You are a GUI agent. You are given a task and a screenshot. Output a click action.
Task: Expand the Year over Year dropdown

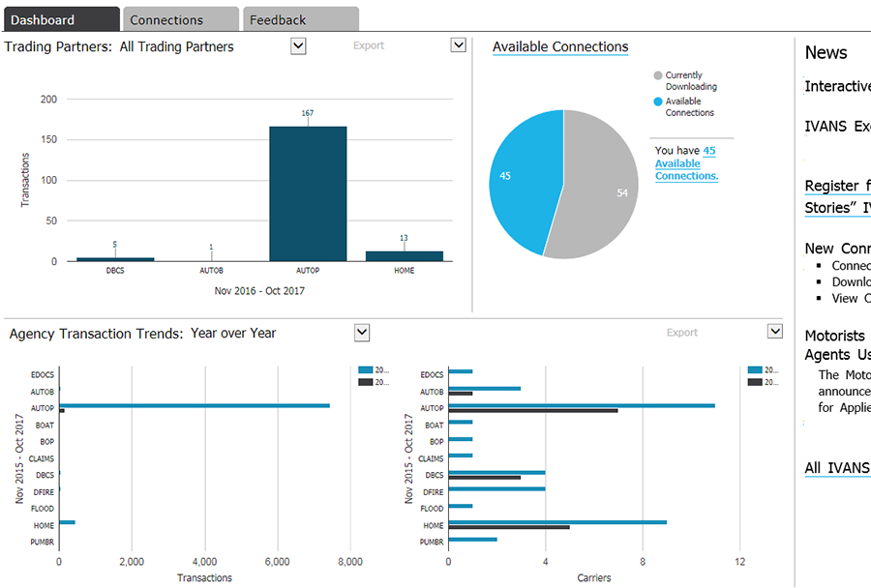(x=362, y=333)
